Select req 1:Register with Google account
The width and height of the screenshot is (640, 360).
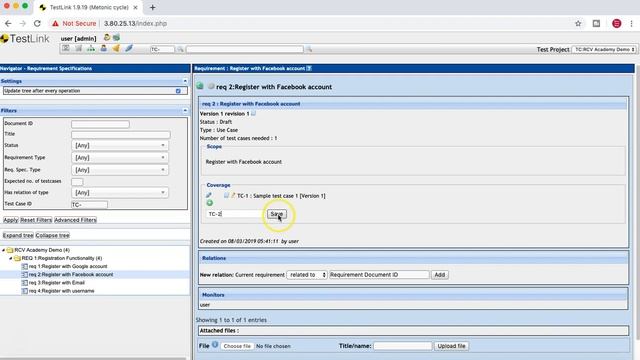pyautogui.click(x=68, y=266)
